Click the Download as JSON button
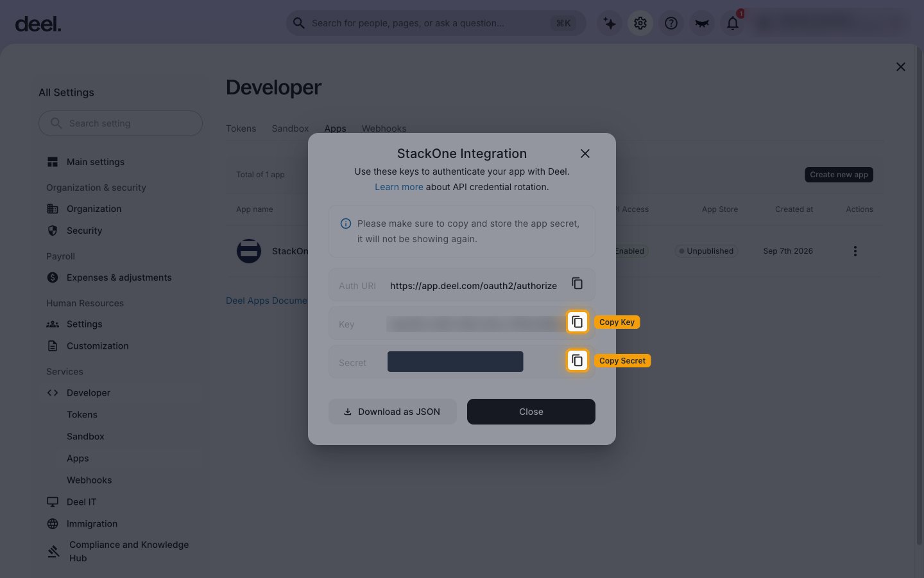The width and height of the screenshot is (924, 578). tap(393, 412)
